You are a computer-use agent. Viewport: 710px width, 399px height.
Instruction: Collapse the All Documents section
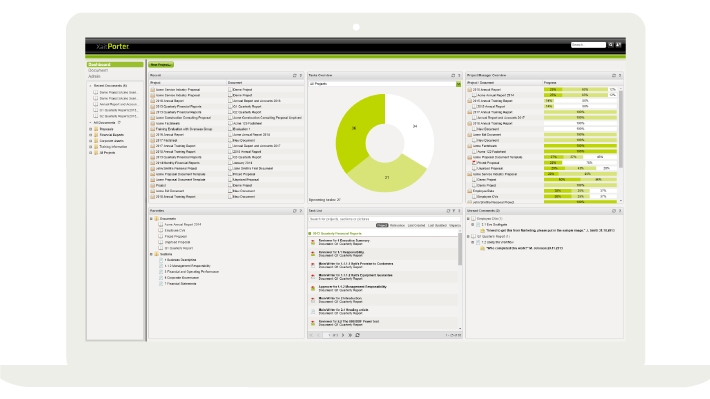91,123
